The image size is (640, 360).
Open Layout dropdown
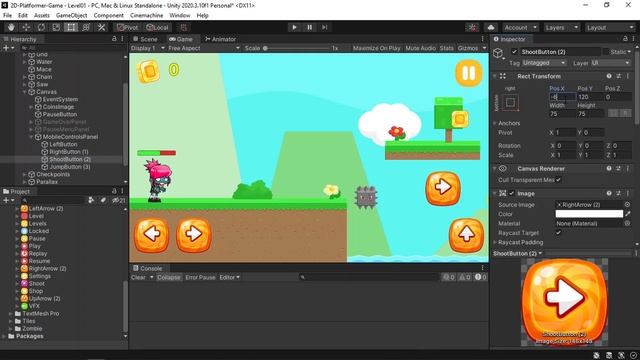coord(609,27)
